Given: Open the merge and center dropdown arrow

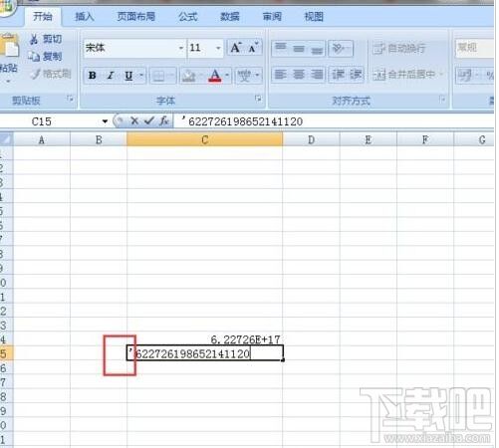Looking at the screenshot, I should tap(441, 75).
